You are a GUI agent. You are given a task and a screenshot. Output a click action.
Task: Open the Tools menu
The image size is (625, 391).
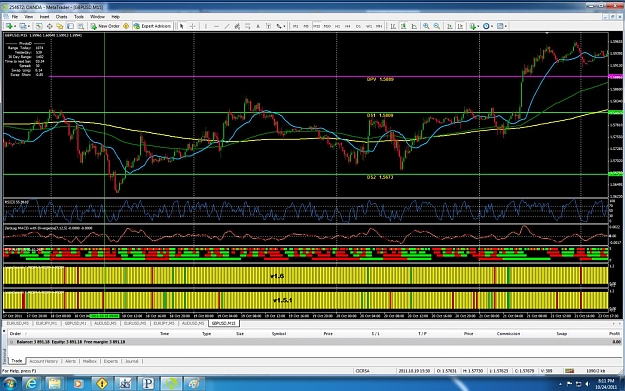[79, 17]
